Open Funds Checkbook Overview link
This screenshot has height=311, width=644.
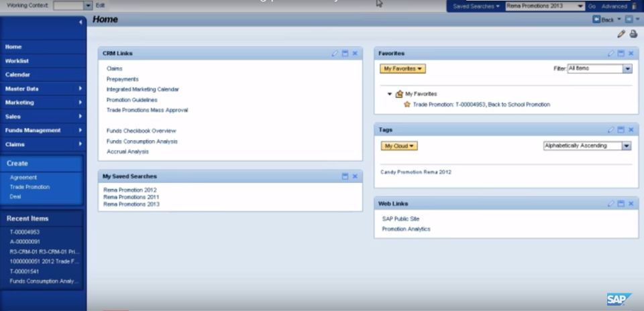[x=142, y=131]
